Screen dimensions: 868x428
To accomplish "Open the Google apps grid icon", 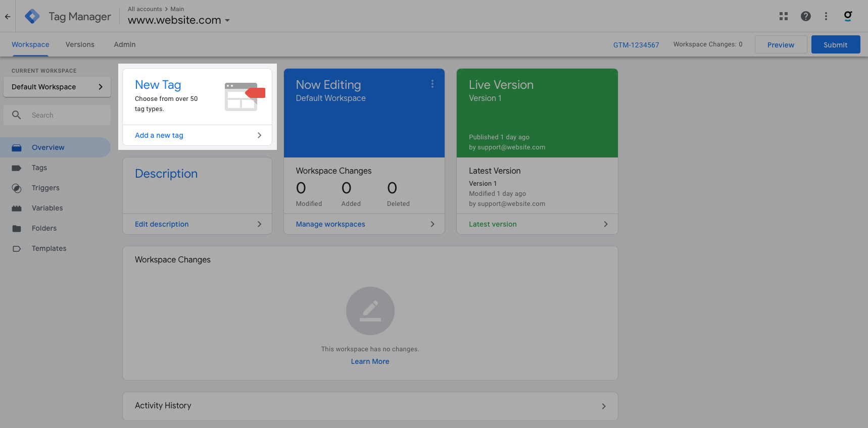I will [x=784, y=17].
